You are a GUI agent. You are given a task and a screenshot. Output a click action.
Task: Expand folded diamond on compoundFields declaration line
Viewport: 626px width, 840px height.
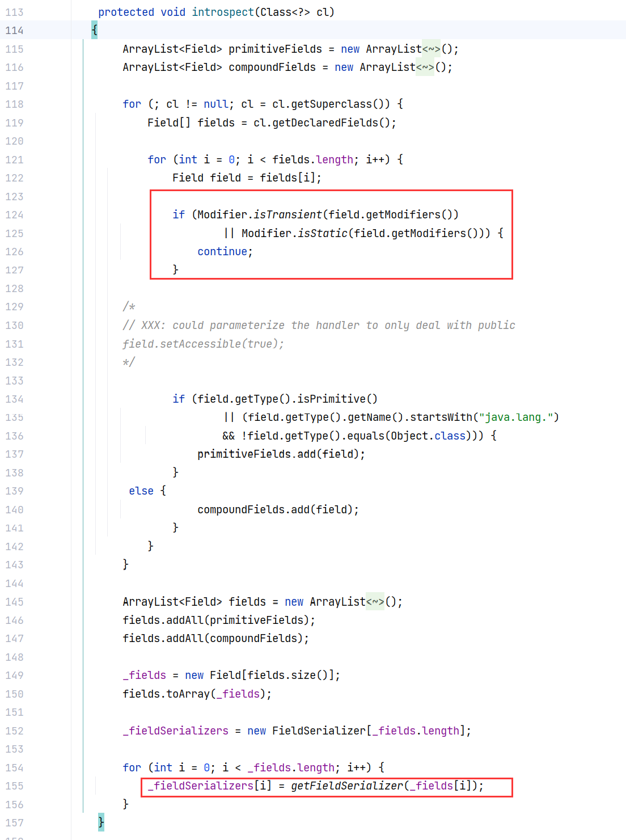point(425,67)
